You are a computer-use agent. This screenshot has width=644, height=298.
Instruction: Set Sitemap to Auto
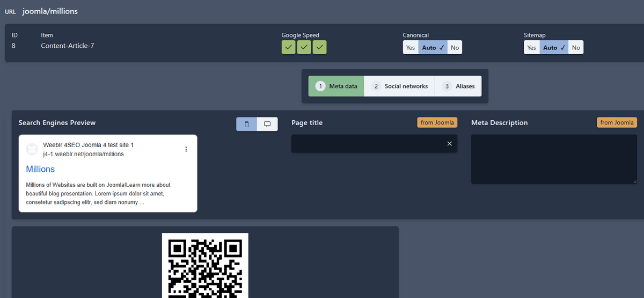pyautogui.click(x=554, y=48)
